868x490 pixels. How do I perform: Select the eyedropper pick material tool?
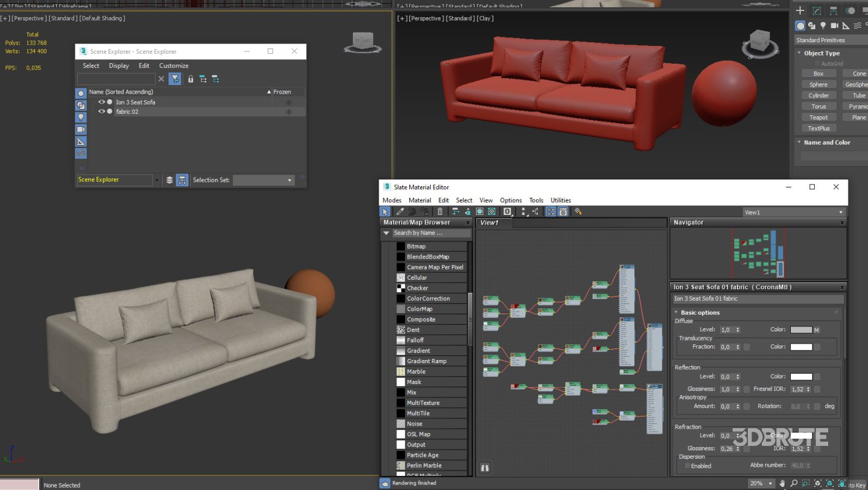coord(399,211)
